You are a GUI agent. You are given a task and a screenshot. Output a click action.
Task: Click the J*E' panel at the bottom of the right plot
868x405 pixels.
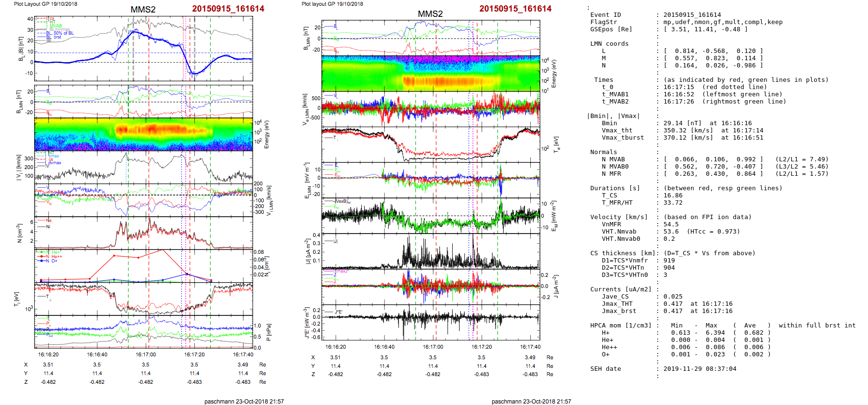(431, 322)
